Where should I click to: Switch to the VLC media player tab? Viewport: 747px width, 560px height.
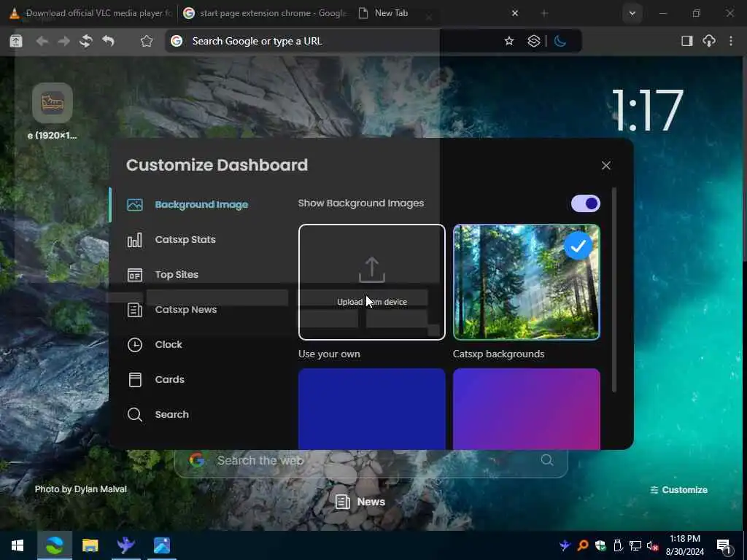[x=91, y=13]
